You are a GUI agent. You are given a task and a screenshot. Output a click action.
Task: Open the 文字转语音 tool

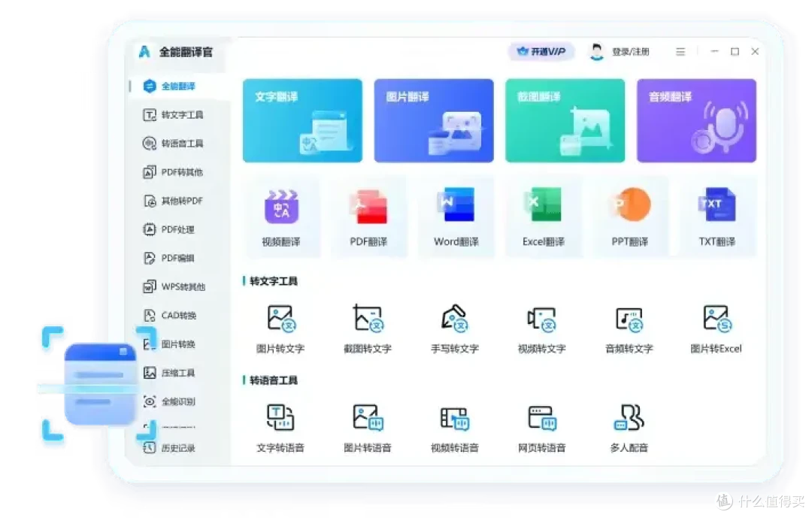click(x=280, y=429)
